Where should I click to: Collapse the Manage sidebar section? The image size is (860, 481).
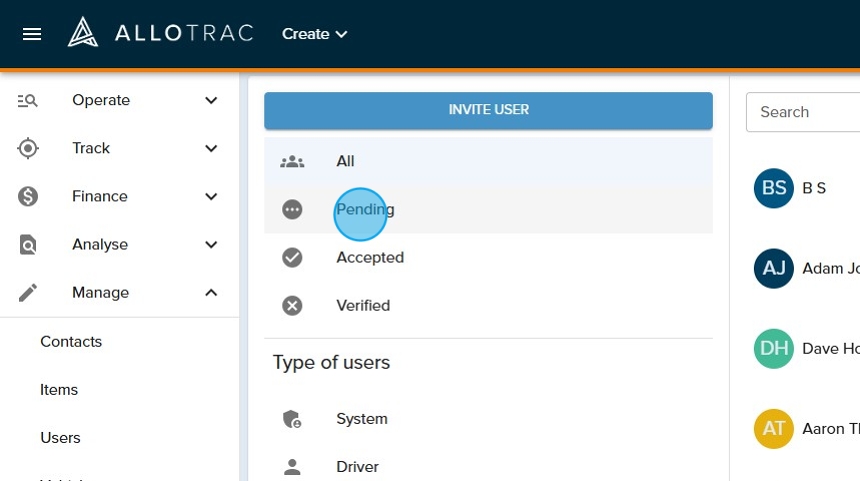pos(119,292)
